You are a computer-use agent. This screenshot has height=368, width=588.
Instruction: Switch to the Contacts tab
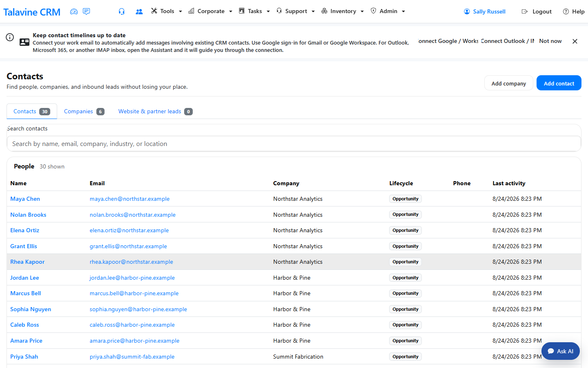tap(32, 111)
